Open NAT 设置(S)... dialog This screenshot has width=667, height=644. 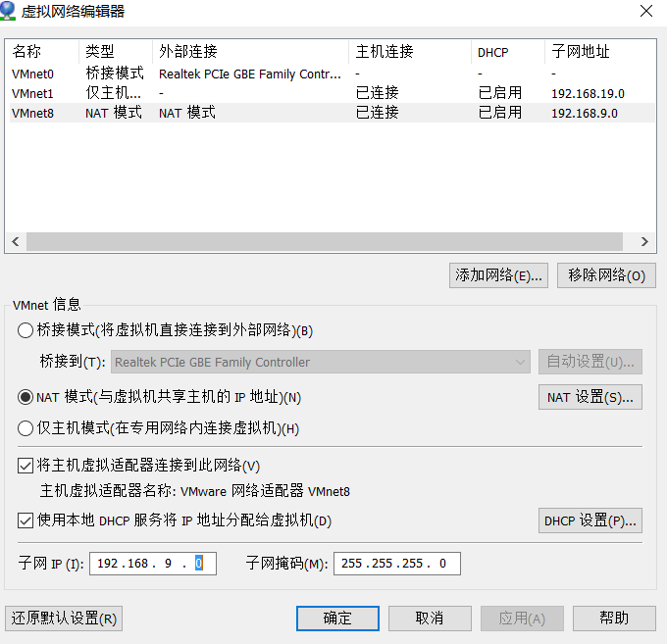pyautogui.click(x=590, y=397)
